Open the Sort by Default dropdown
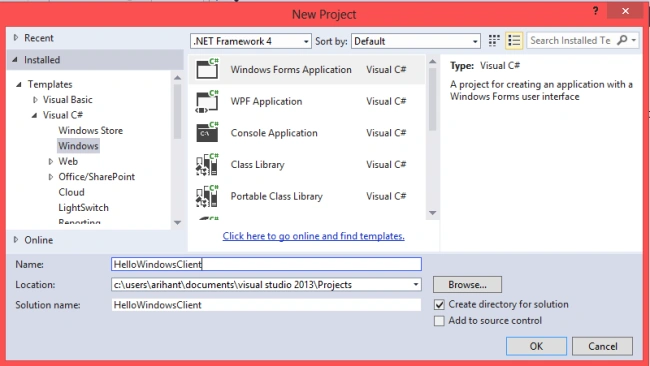 pos(416,41)
